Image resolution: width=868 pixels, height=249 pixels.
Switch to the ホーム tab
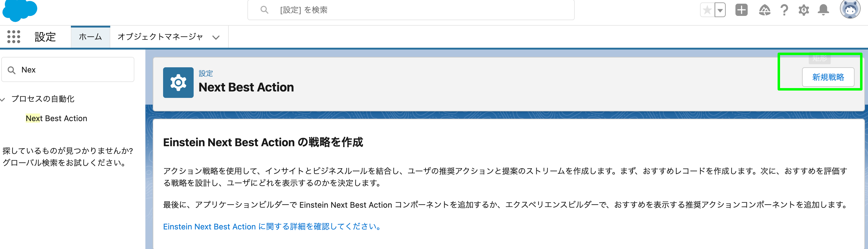click(x=90, y=37)
